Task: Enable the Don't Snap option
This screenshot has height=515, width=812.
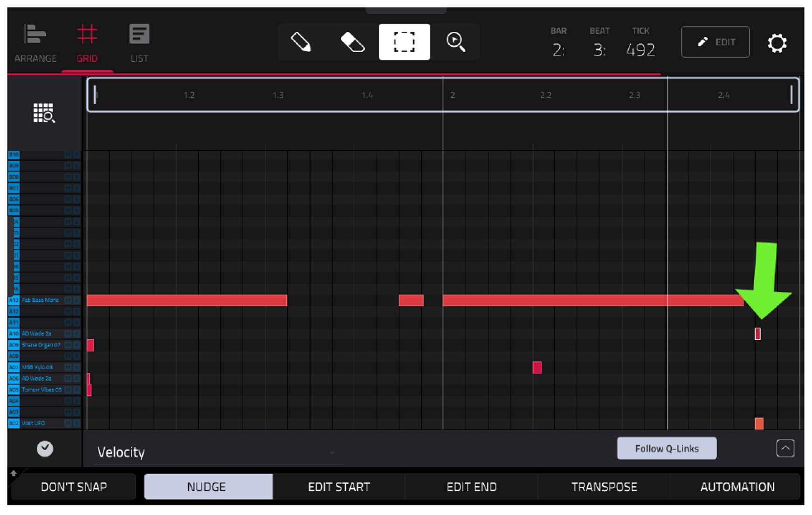Action: [74, 487]
